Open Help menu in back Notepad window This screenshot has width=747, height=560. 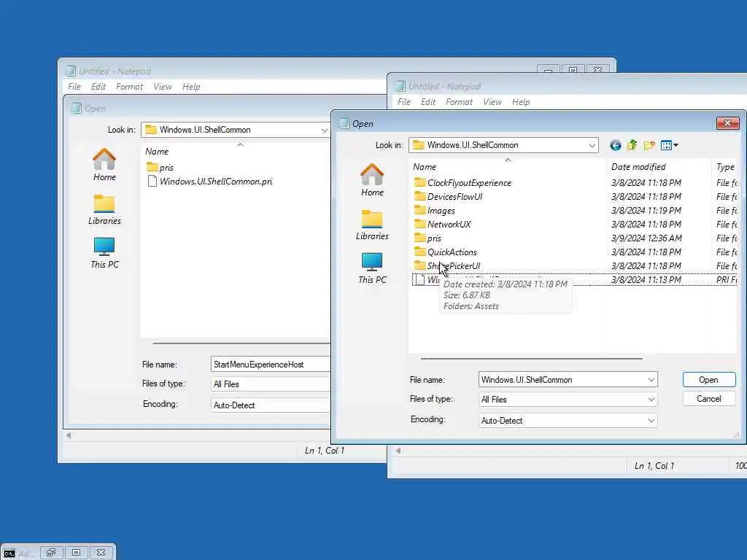pyautogui.click(x=191, y=87)
